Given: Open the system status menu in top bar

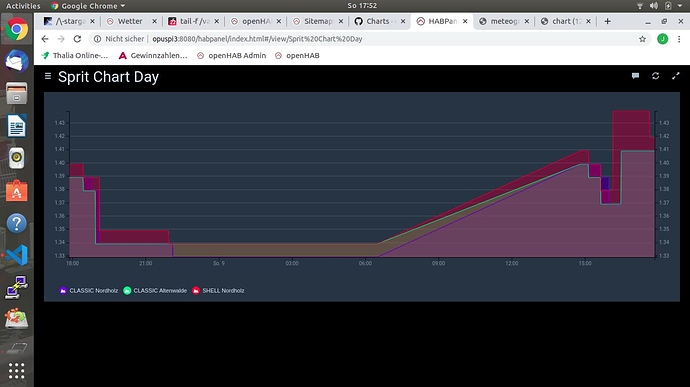Looking at the screenshot, I should click(660, 6).
